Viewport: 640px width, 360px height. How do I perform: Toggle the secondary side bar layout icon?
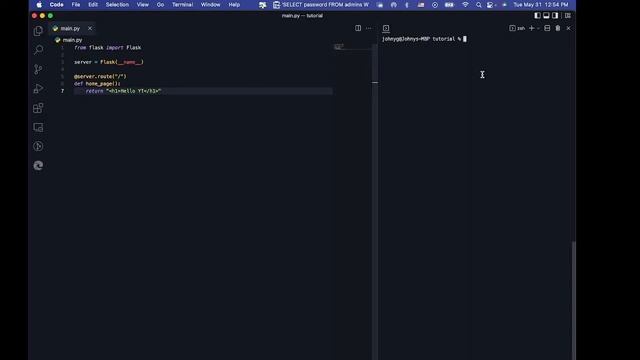click(x=555, y=16)
